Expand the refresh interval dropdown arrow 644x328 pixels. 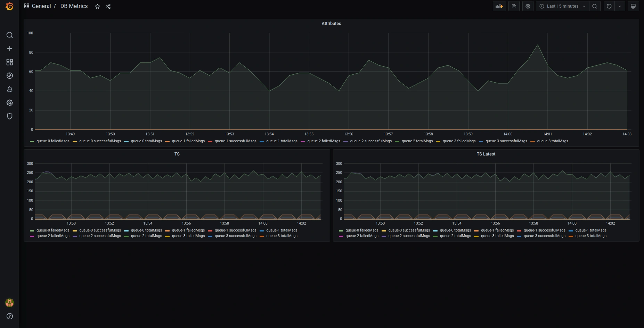point(620,6)
